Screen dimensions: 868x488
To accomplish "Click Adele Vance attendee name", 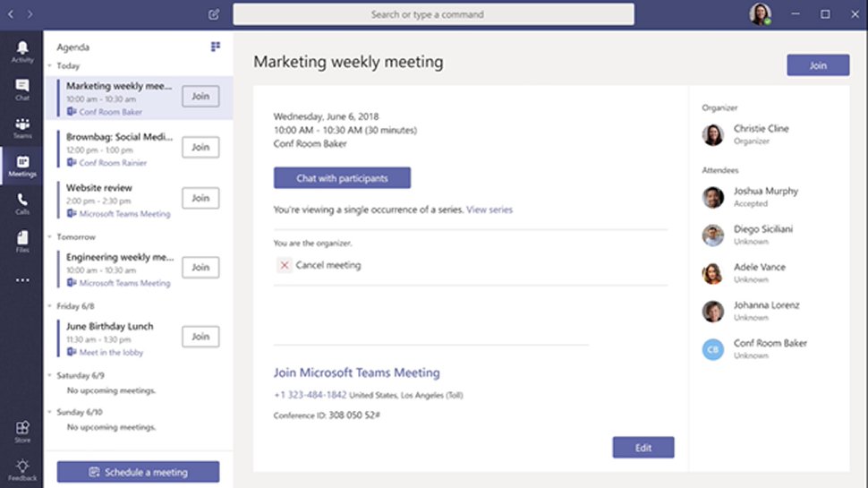I will tap(760, 267).
